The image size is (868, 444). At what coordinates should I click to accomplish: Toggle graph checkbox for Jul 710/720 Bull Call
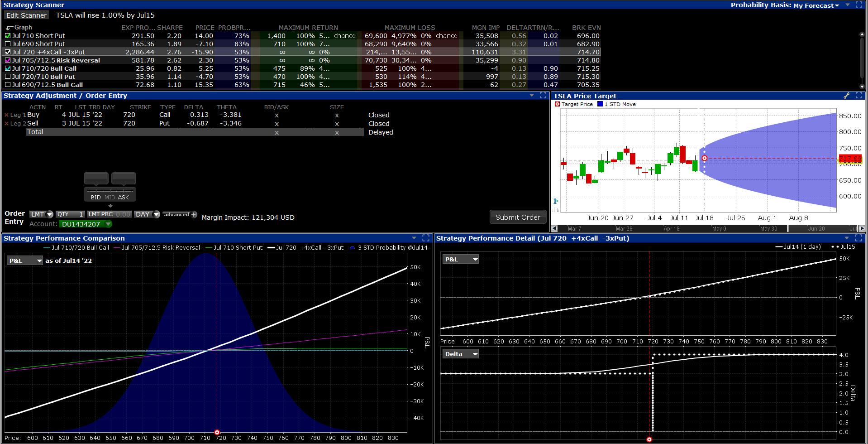[8, 68]
